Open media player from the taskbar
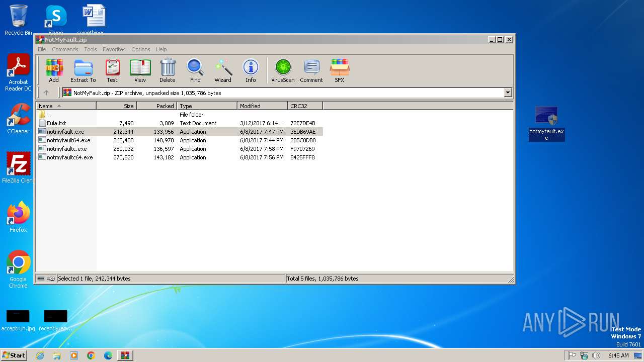This screenshot has height=362, width=644. (74, 355)
